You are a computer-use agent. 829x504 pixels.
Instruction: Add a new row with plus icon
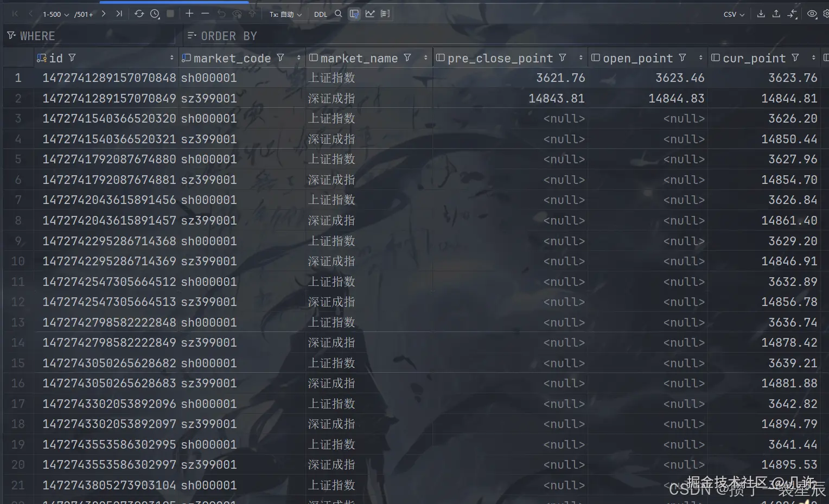[x=189, y=13]
